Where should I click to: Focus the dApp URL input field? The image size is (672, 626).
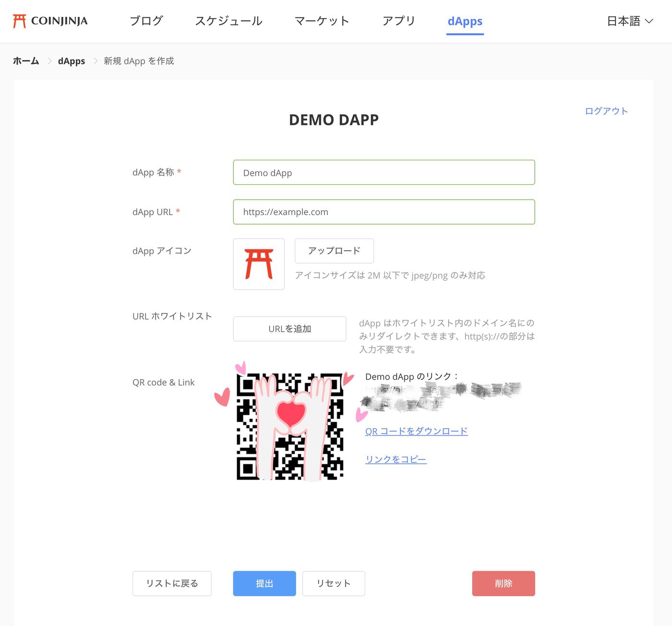(x=384, y=212)
